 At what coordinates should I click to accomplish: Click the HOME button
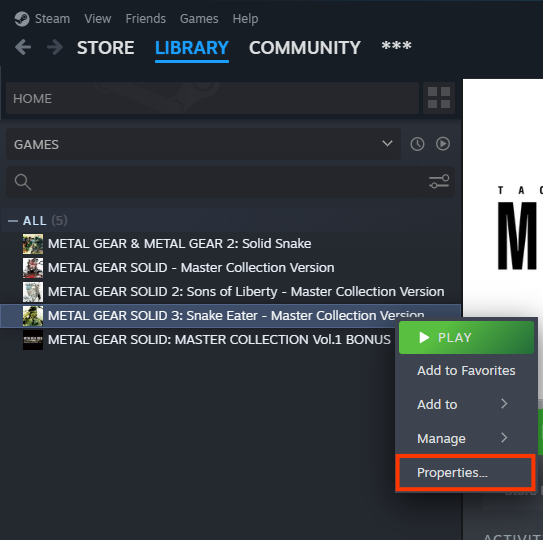point(212,98)
